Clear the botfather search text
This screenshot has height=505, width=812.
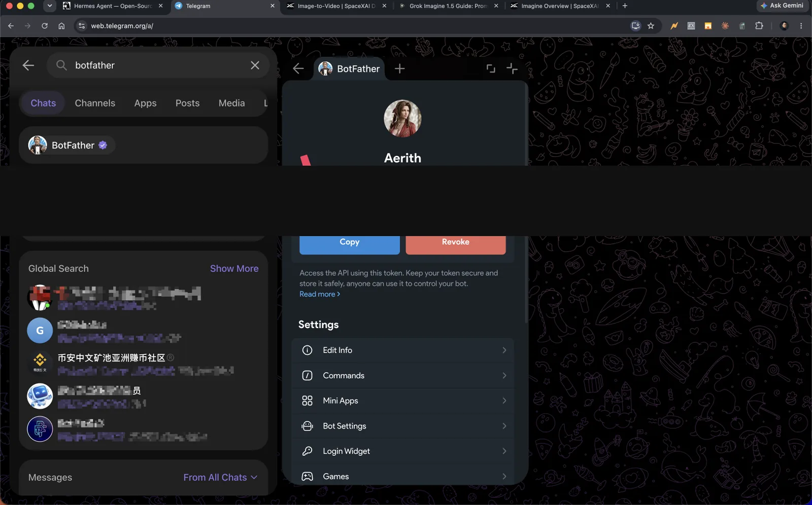click(x=255, y=65)
